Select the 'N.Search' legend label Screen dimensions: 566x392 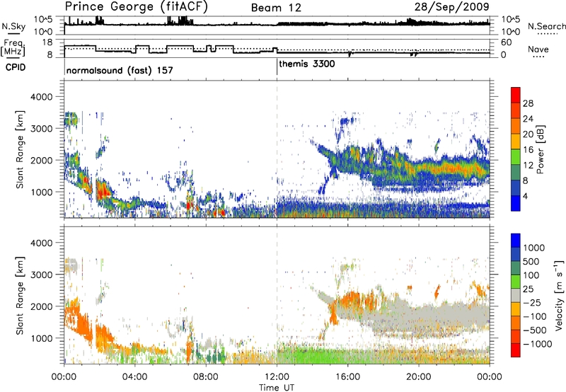pyautogui.click(x=546, y=26)
